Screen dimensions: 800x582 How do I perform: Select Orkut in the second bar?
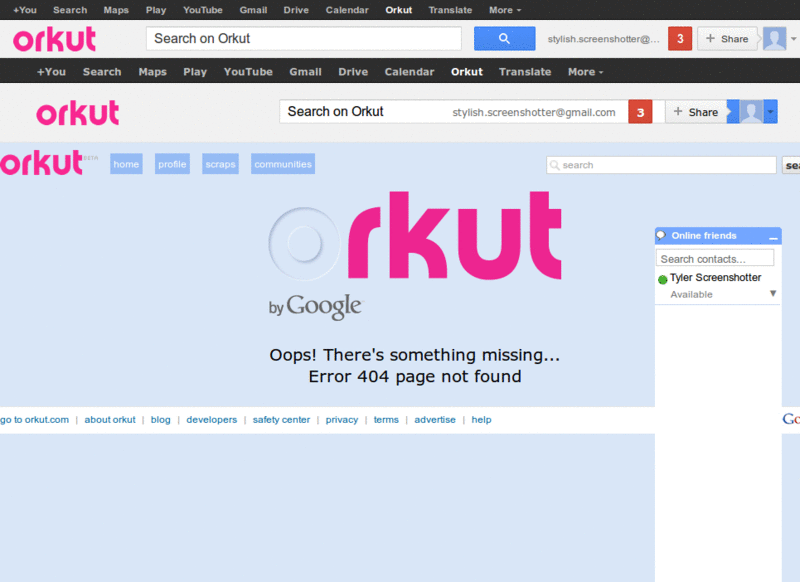coord(466,72)
